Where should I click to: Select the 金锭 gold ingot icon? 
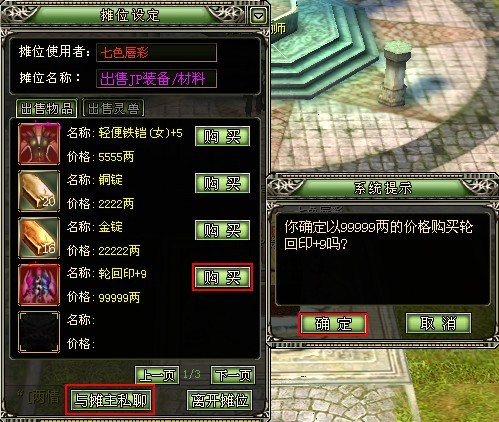coord(39,238)
